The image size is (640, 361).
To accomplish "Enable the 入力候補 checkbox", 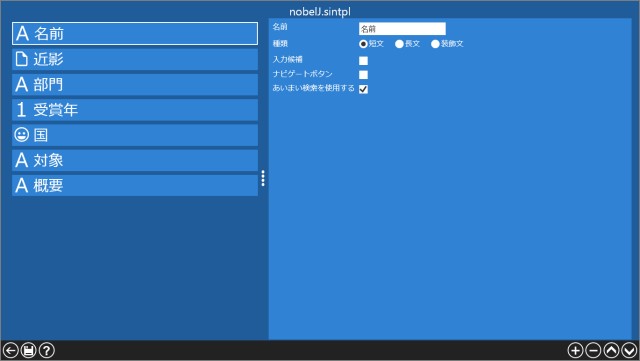I will tap(363, 61).
